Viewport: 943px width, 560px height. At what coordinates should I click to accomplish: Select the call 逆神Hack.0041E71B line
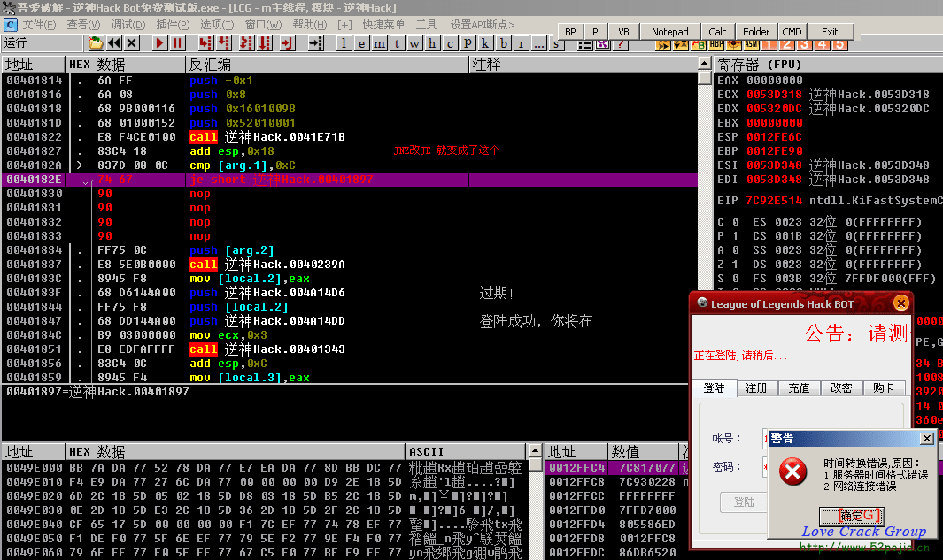tap(350, 137)
